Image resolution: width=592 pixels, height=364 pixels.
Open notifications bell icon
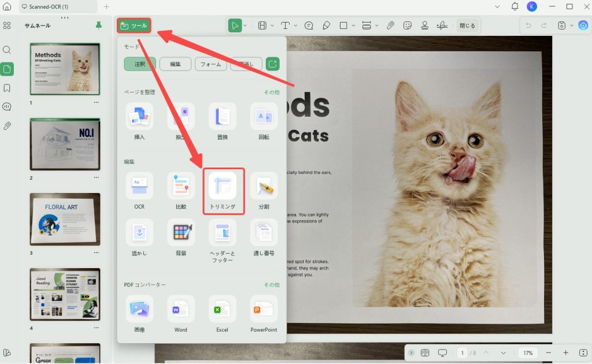click(x=515, y=6)
